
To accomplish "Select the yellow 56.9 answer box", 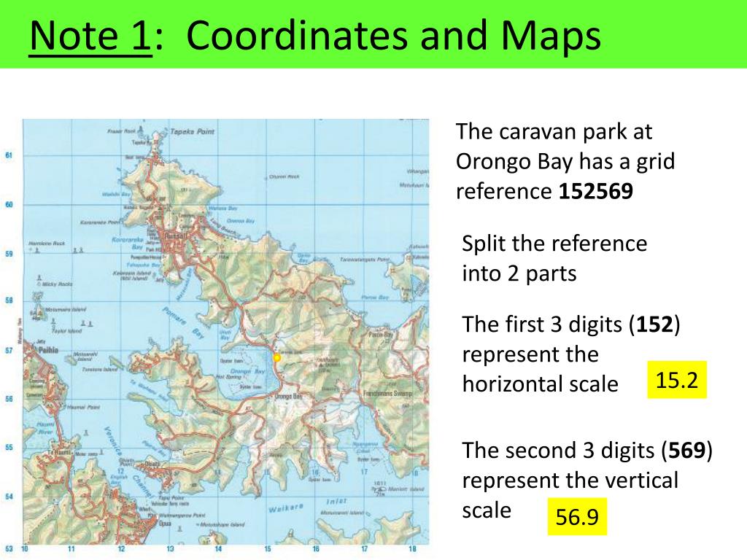I will pos(577,516).
